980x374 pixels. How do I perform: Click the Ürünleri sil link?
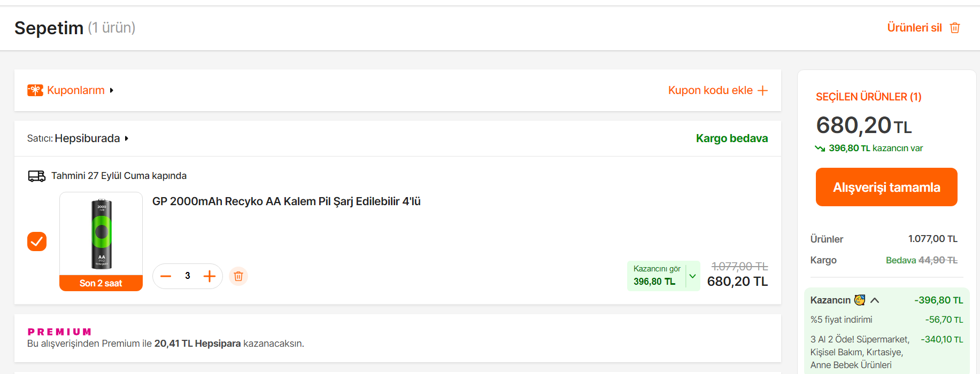[x=914, y=28]
